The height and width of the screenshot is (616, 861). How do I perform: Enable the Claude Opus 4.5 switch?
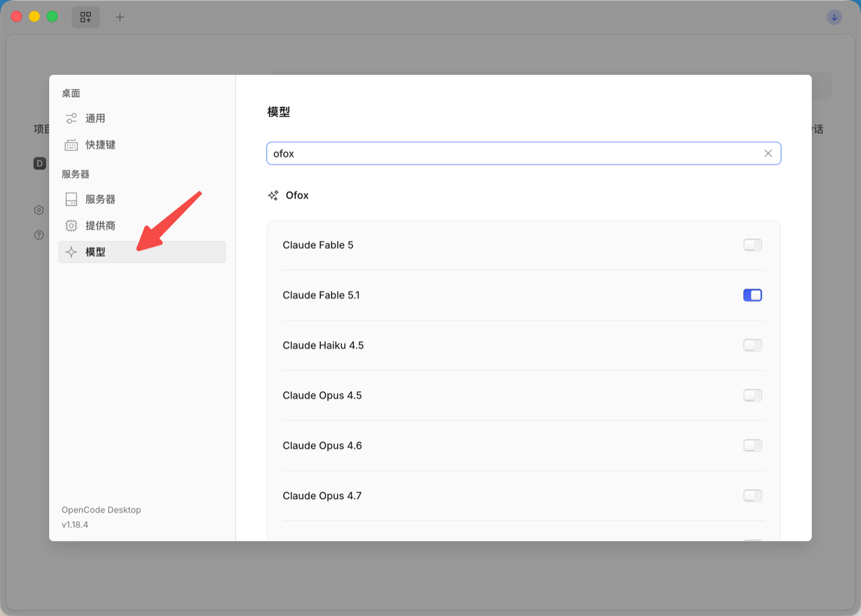[753, 395]
